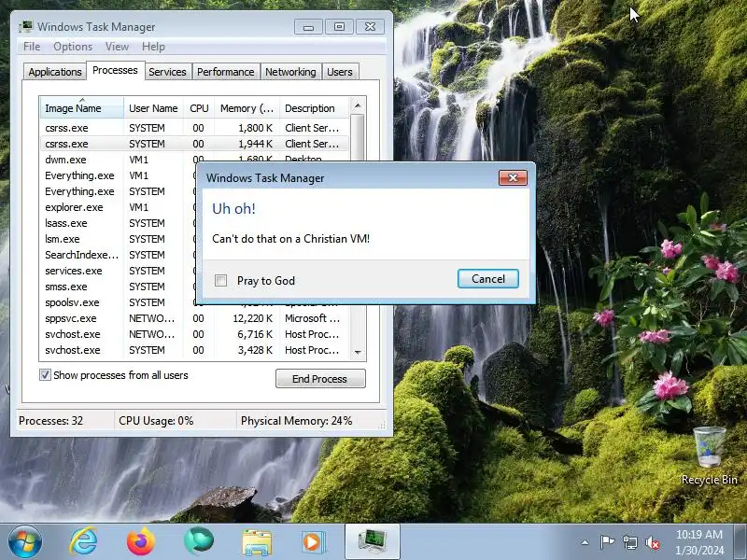Open the clock showing 10:19 AM
Screen dimensions: 747x560
tap(698, 542)
